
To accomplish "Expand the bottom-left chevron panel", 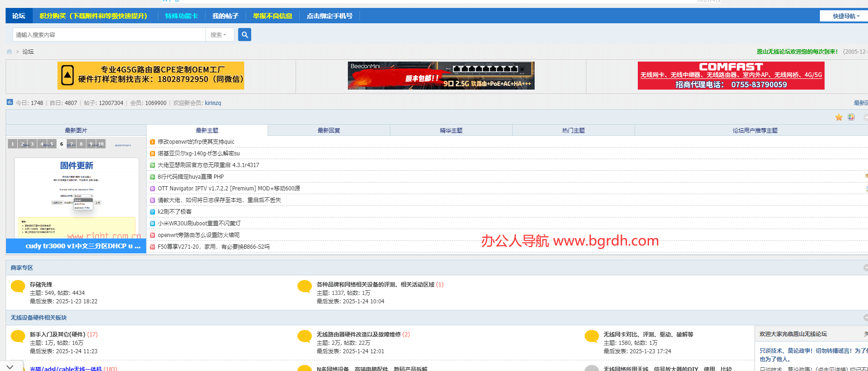I will (10, 367).
